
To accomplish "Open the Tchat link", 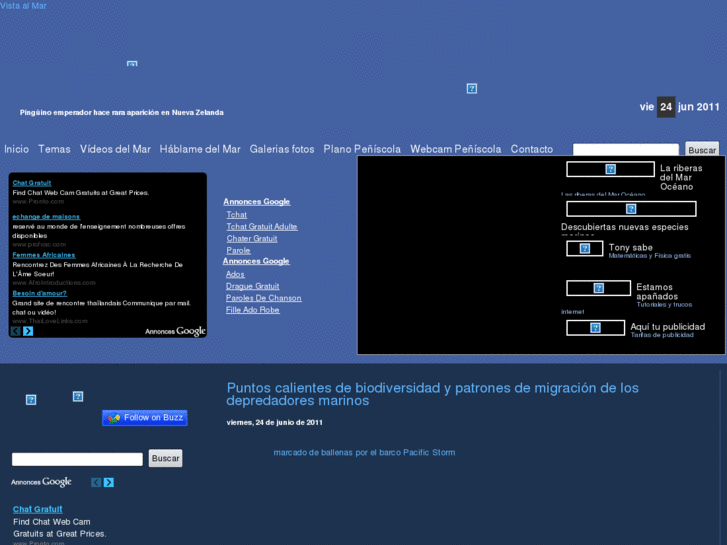I will tap(236, 215).
